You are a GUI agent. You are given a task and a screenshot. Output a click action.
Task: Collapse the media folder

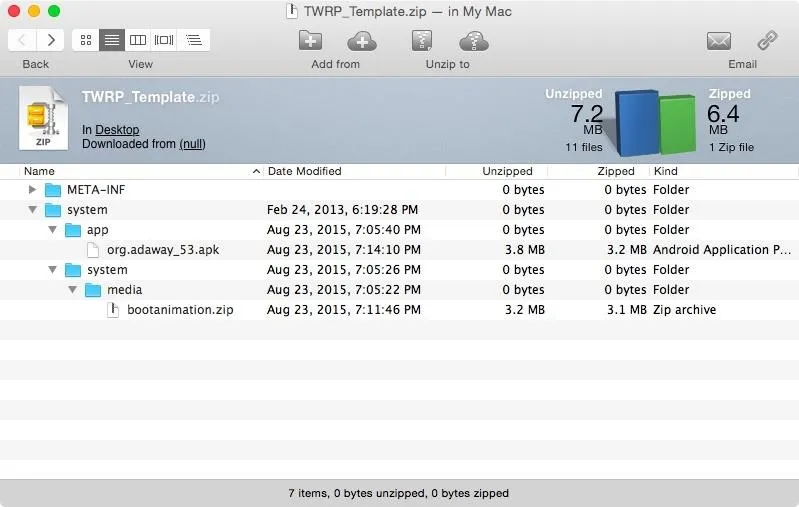pyautogui.click(x=72, y=289)
